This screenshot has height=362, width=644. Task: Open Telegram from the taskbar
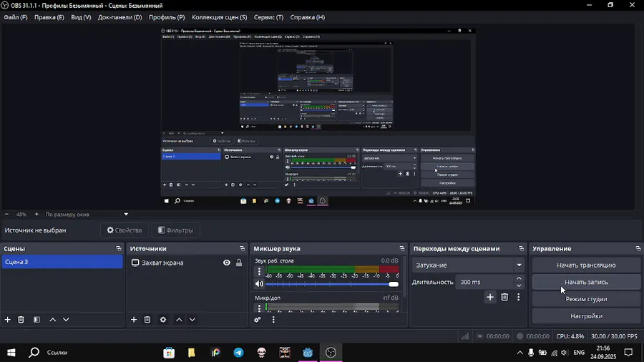point(238,353)
